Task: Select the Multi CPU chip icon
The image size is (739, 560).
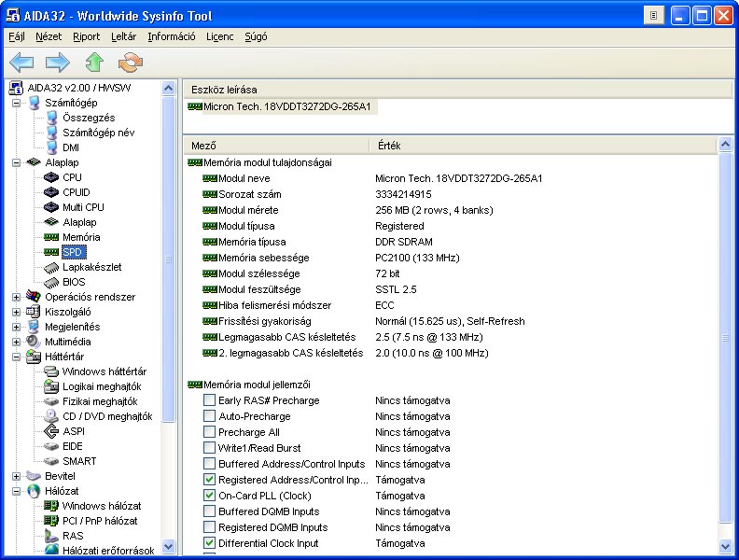Action: pyautogui.click(x=51, y=207)
